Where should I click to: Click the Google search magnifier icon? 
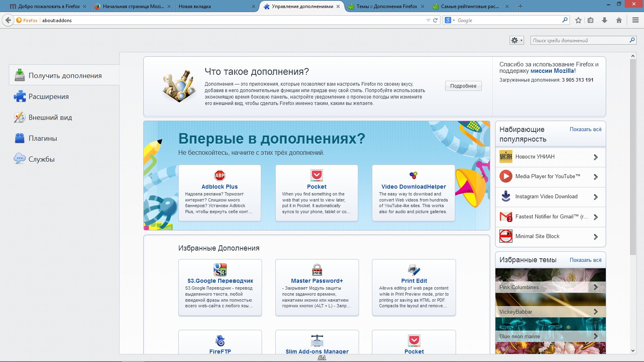(565, 20)
